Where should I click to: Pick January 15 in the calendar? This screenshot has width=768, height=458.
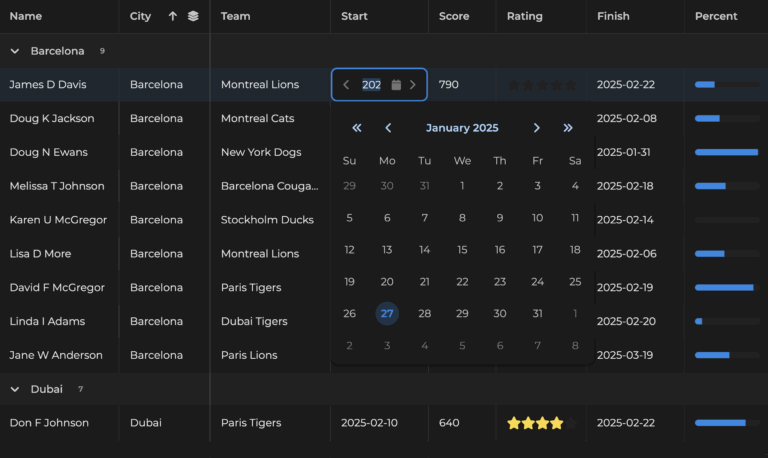462,250
